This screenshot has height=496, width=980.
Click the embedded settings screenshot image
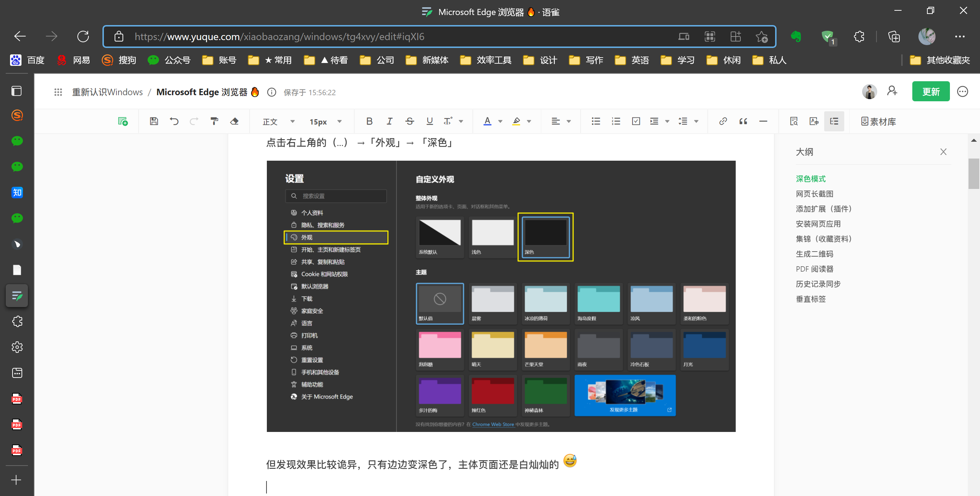(x=501, y=296)
